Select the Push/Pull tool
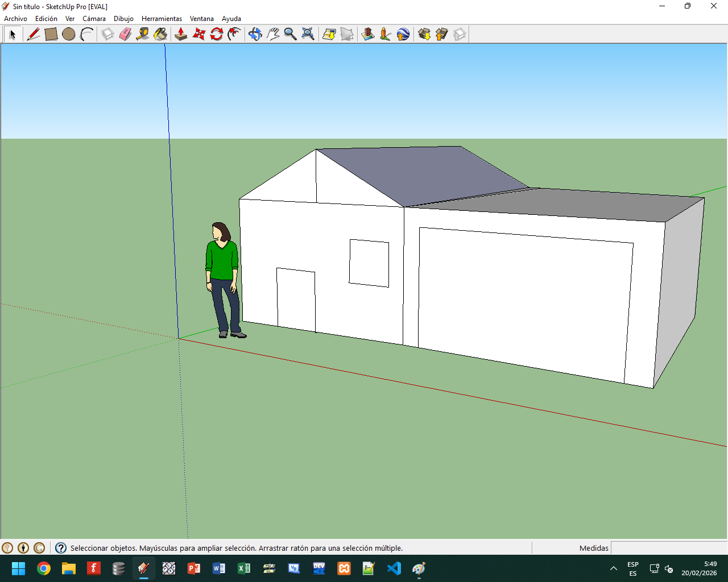This screenshot has width=728, height=582. point(181,34)
